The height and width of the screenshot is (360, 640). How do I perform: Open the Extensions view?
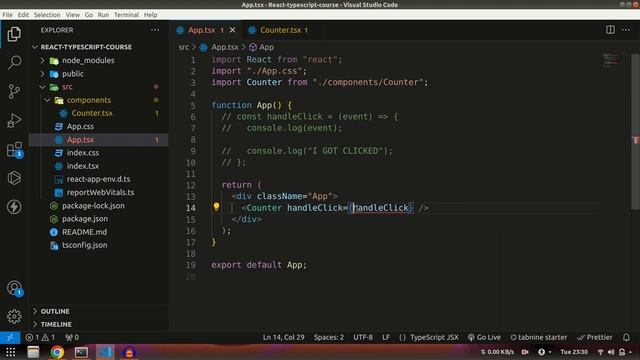(14, 149)
